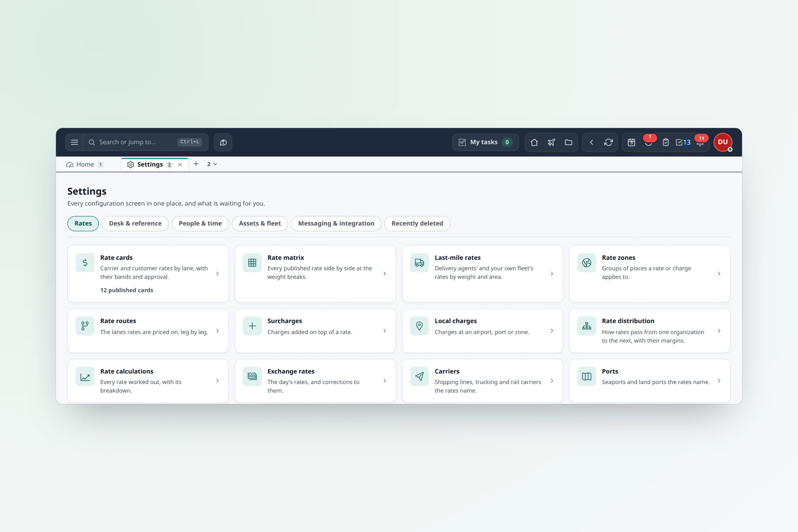Select the Desk & reference filter tab
Screen dimensions: 798x532
click(135, 224)
